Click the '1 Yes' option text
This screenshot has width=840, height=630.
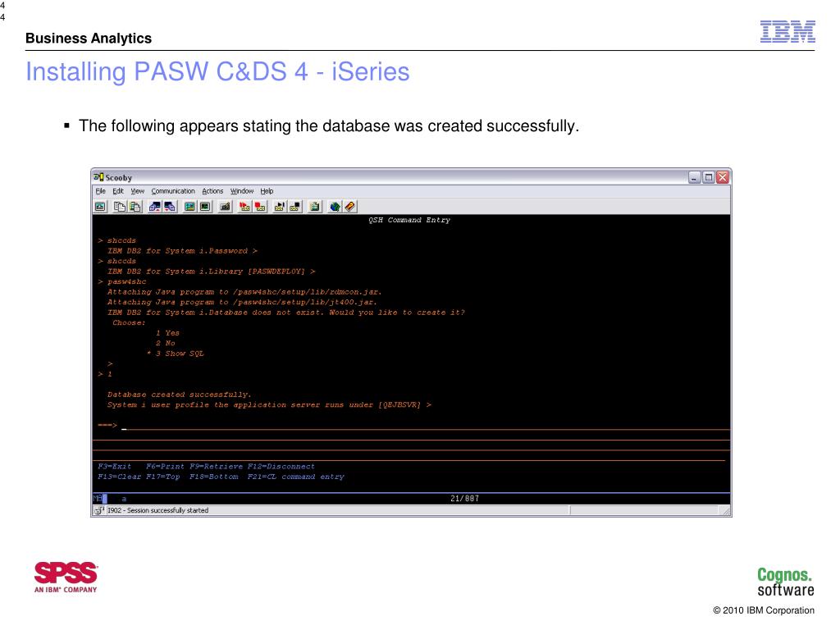[167, 333]
